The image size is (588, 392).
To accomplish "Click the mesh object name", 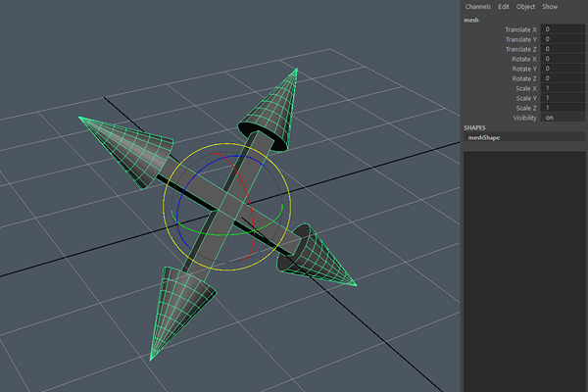I will click(x=471, y=18).
